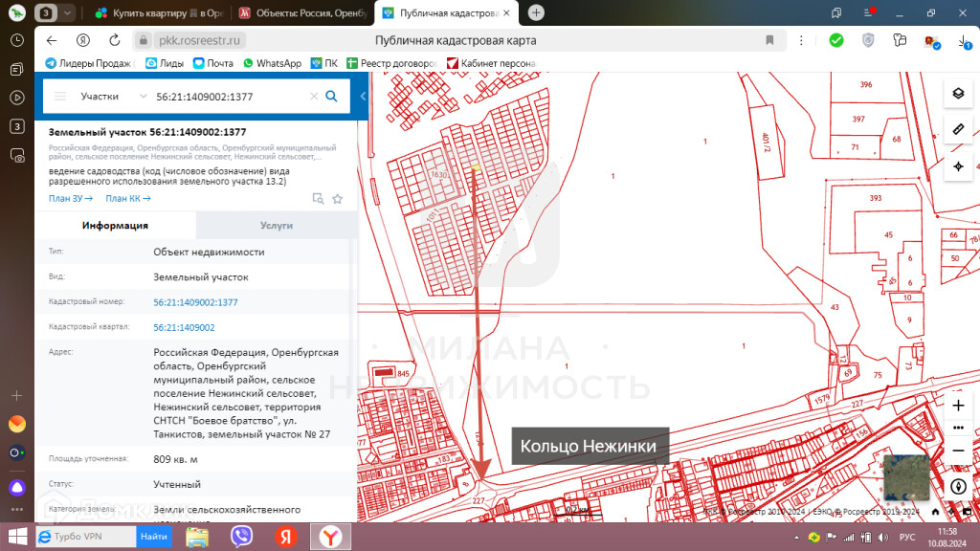
Task: Switch basemap via the satellite thumbnail
Action: [x=904, y=478]
